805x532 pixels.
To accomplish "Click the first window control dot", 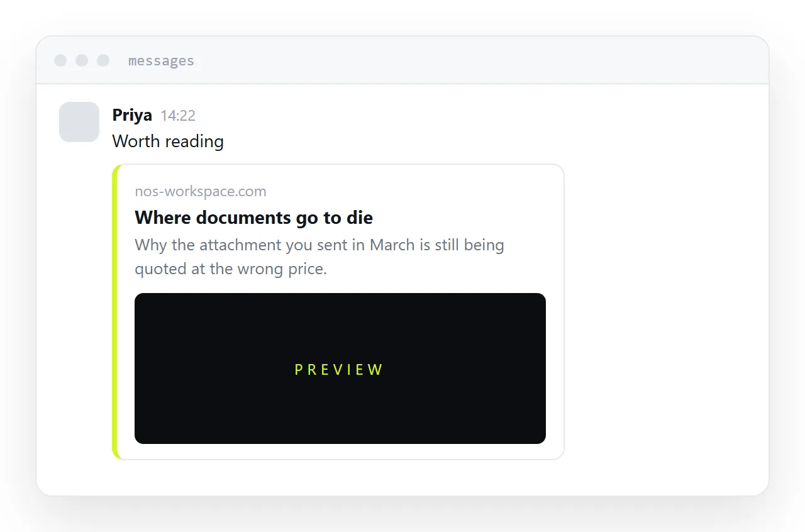I will tap(60, 60).
